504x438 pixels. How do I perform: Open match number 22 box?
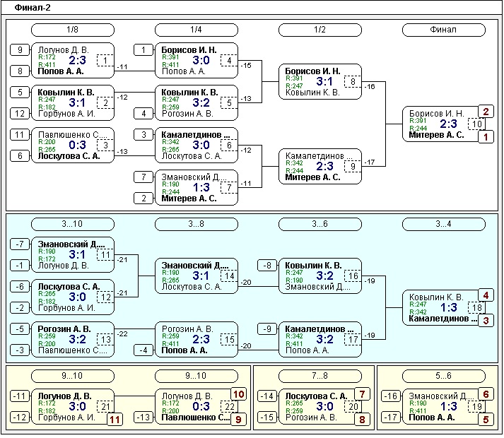tap(228, 406)
